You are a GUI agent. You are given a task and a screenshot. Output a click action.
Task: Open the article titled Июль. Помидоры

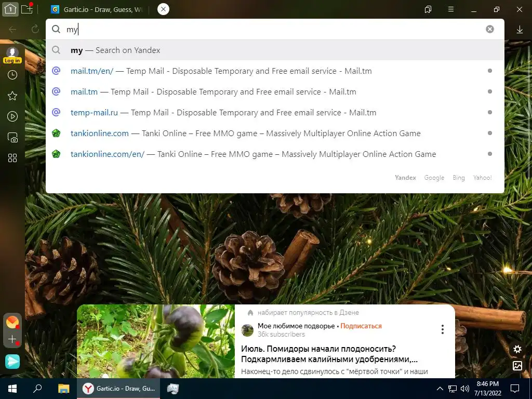pyautogui.click(x=329, y=354)
